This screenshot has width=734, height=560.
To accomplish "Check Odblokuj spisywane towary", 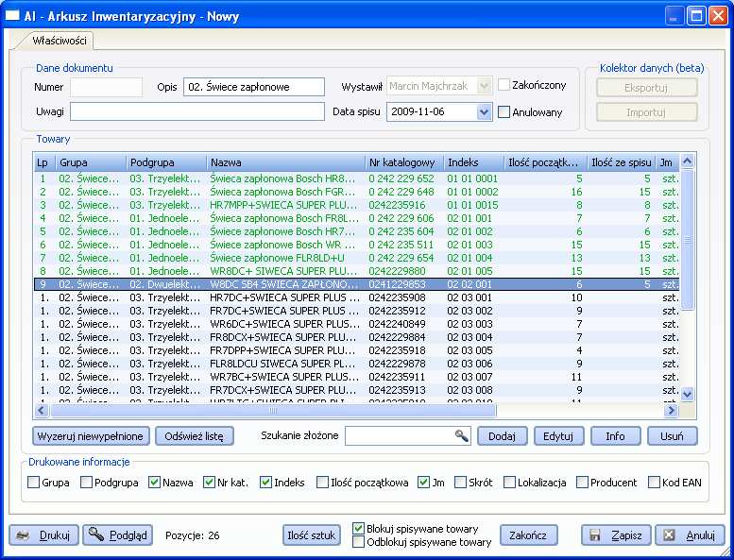I will [358, 542].
